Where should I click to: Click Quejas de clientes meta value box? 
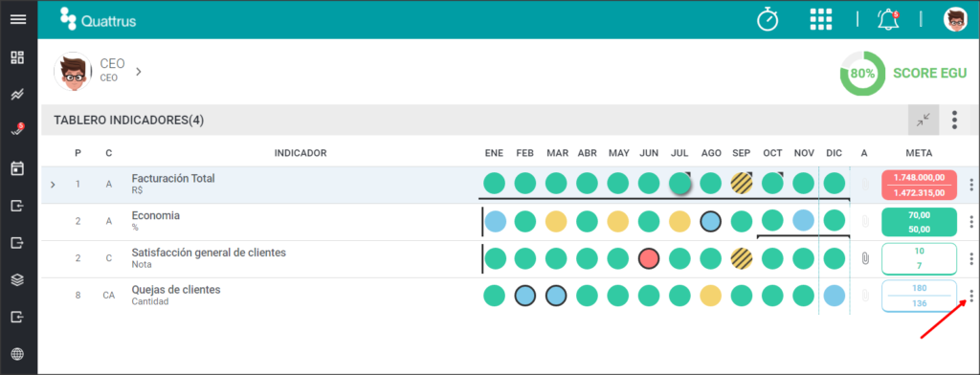[920, 297]
